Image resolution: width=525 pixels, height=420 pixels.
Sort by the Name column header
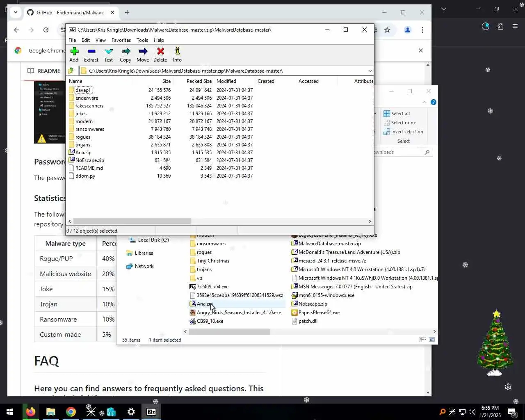tap(99, 81)
